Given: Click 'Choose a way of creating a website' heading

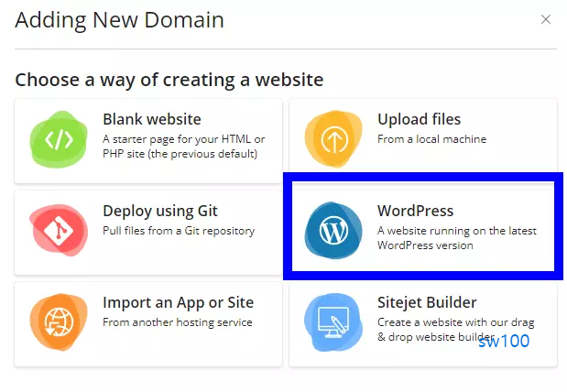Looking at the screenshot, I should 169,80.
